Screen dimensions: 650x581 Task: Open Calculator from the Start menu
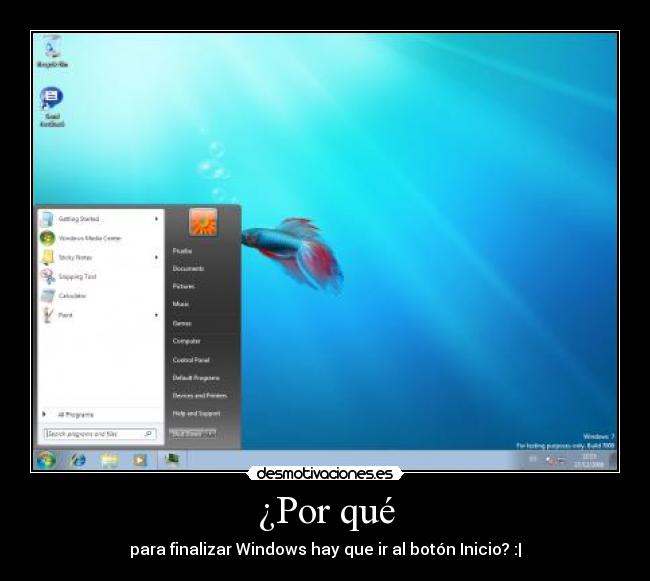(x=100, y=295)
